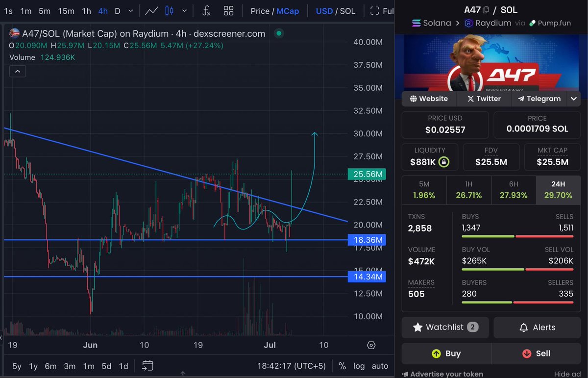Set chart range to 1y
The height and width of the screenshot is (378, 588).
tap(33, 366)
